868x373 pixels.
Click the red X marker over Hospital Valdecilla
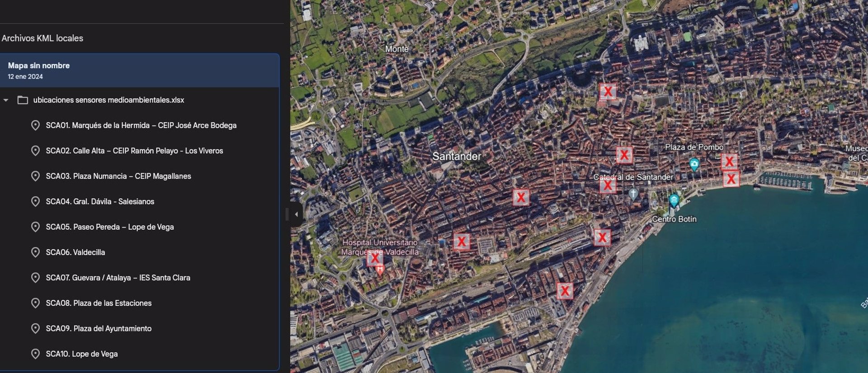point(375,258)
